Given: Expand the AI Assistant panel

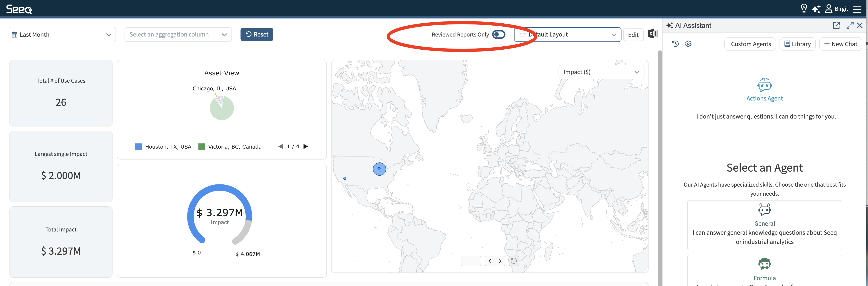Looking at the screenshot, I should click(850, 25).
